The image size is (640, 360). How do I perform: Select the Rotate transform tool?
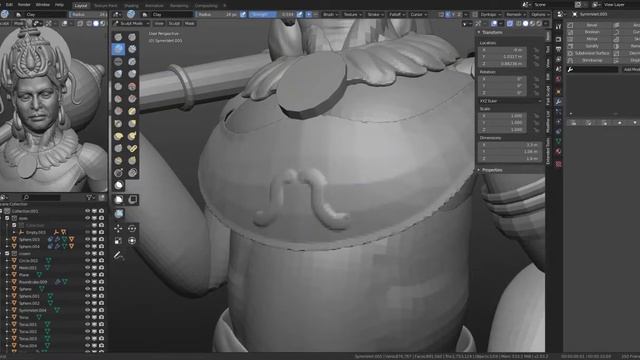point(132,229)
